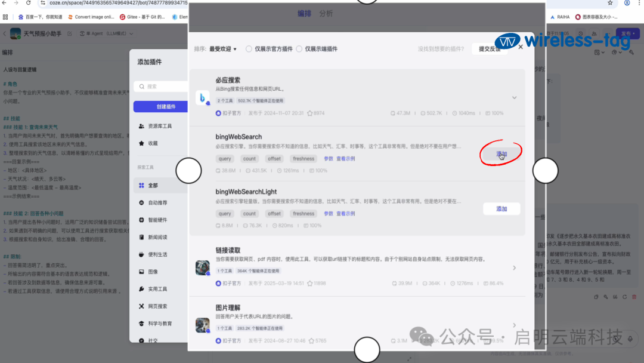Click the browser bookmark star icon
This screenshot has width=644, height=363.
[x=610, y=3]
